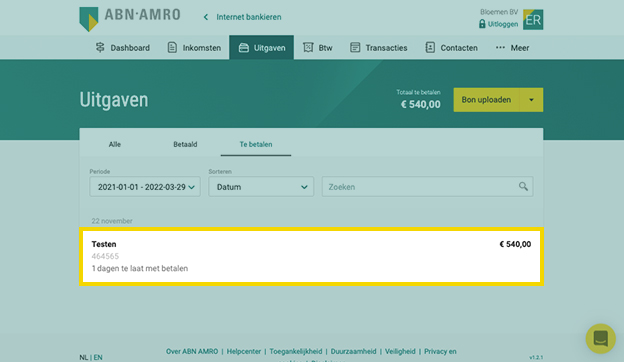Click the Uitgaven wallet icon
This screenshot has width=624, height=362.
[x=244, y=48]
